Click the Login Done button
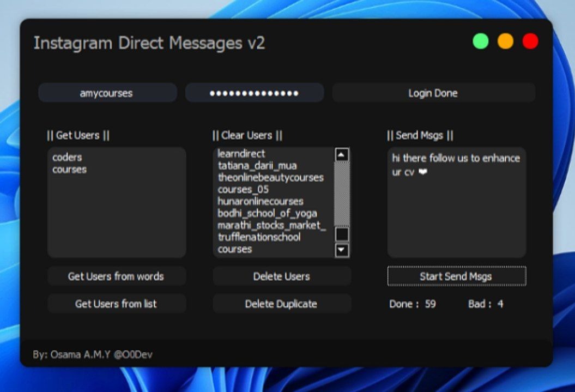Screen dimensions: 575x392 (x=433, y=93)
